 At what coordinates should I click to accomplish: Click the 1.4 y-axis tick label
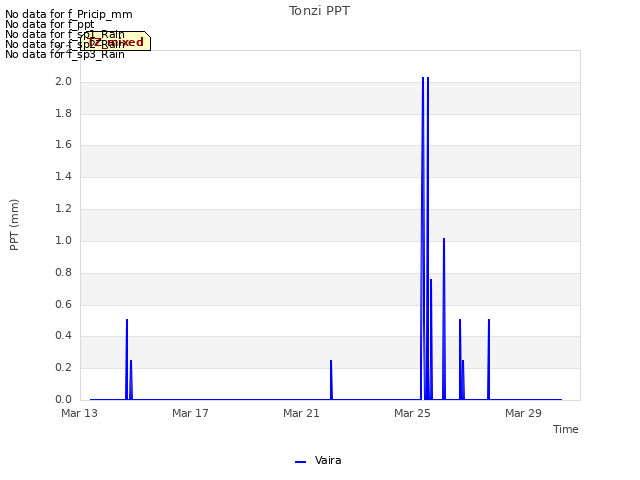tap(63, 176)
